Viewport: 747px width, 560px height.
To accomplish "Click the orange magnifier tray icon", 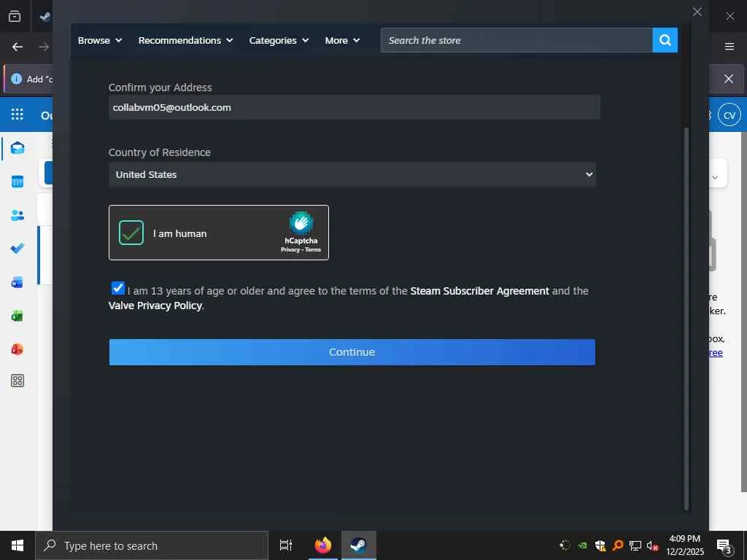I will tap(617, 545).
